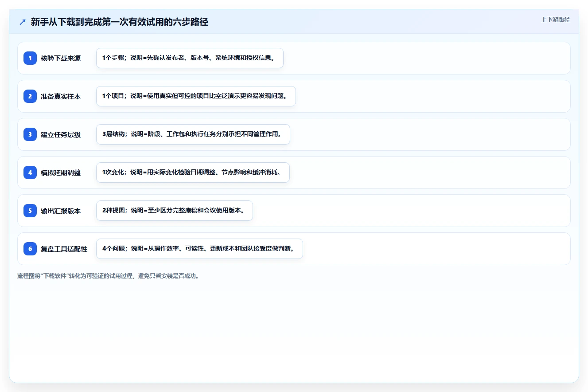Click the 建立任务层级 step label
The height and width of the screenshot is (392, 588).
(61, 134)
